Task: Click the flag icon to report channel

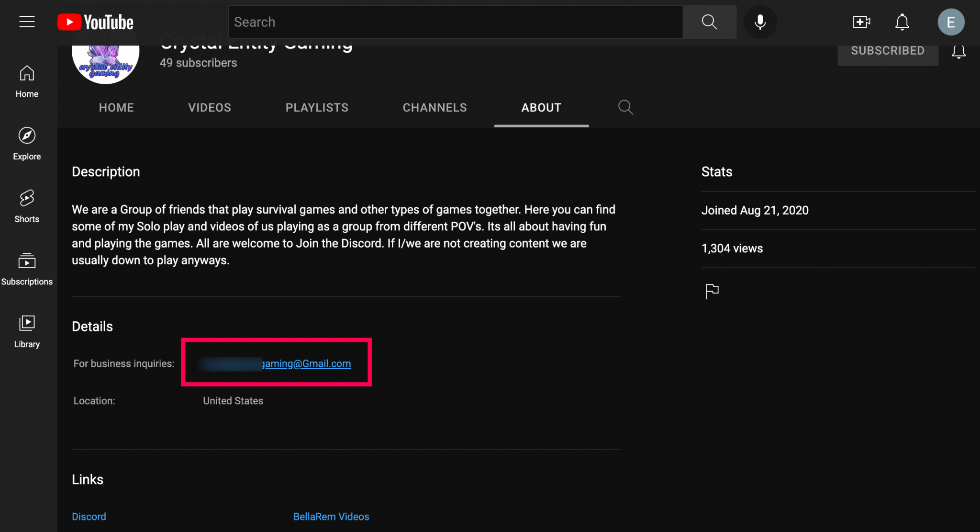Action: tap(712, 291)
